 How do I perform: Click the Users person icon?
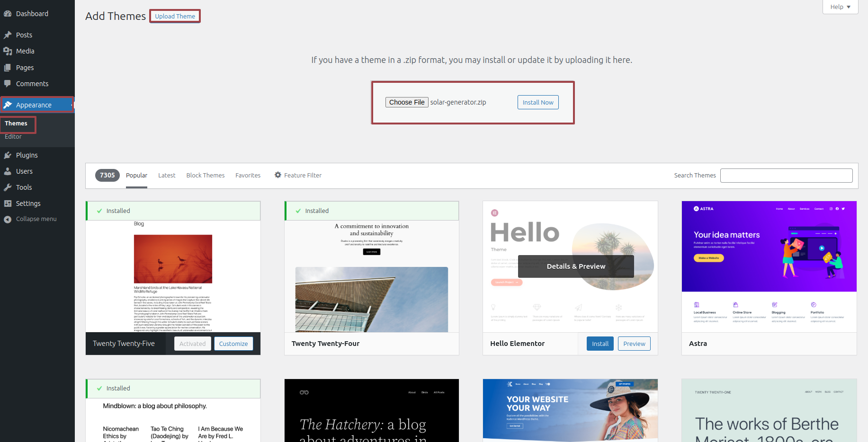click(8, 171)
